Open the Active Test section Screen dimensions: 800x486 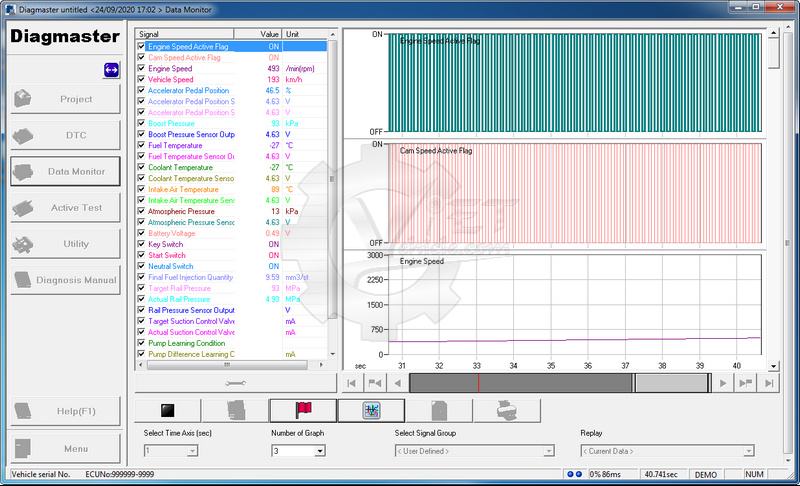point(65,207)
